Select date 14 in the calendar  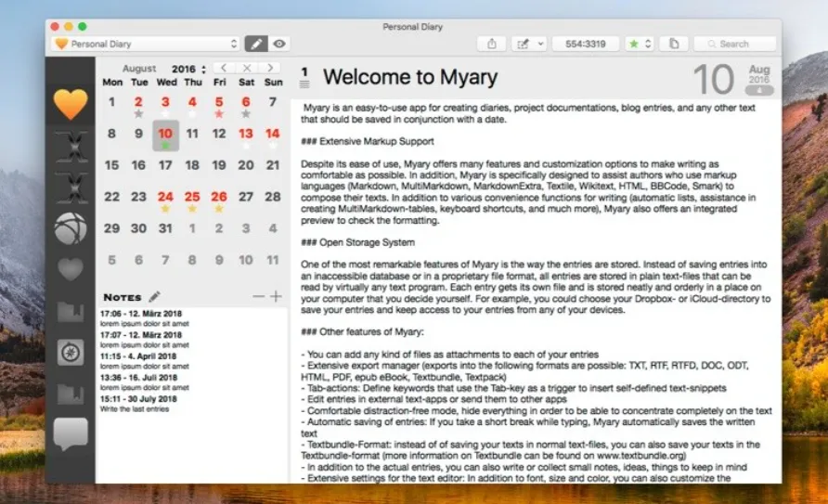pyautogui.click(x=273, y=134)
